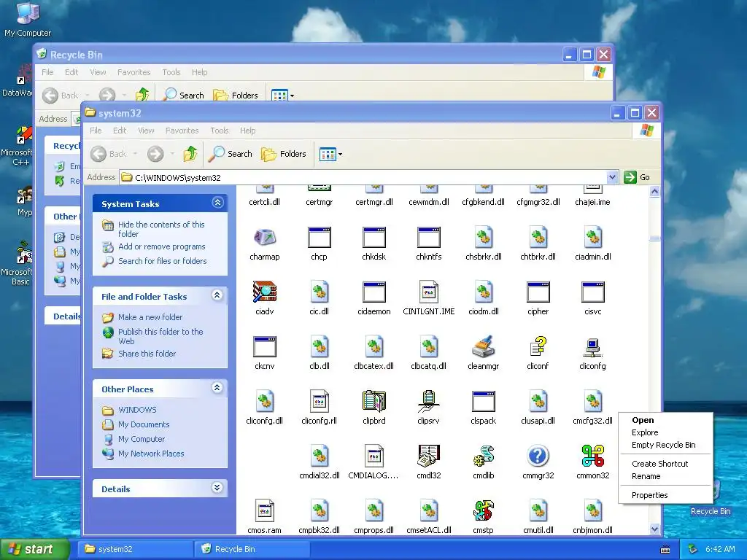The image size is (747, 560).
Task: Open Favorites menu in Recycle Bin window
Action: 134,72
